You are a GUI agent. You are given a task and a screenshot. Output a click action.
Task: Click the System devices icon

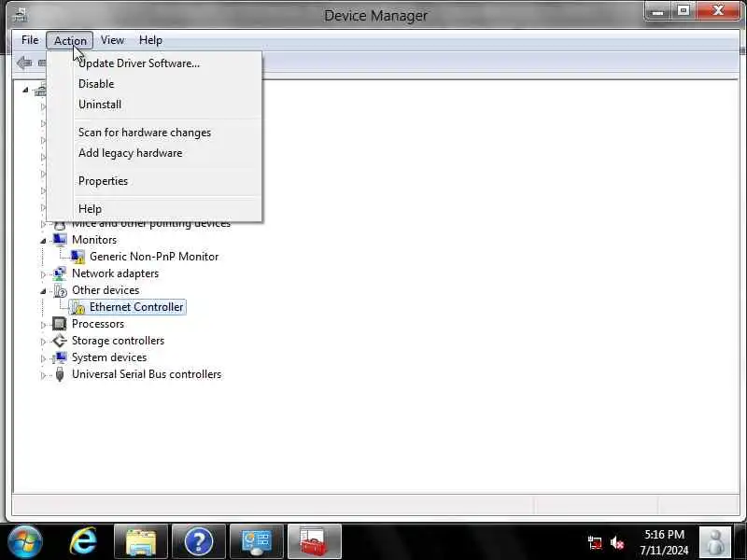point(60,357)
